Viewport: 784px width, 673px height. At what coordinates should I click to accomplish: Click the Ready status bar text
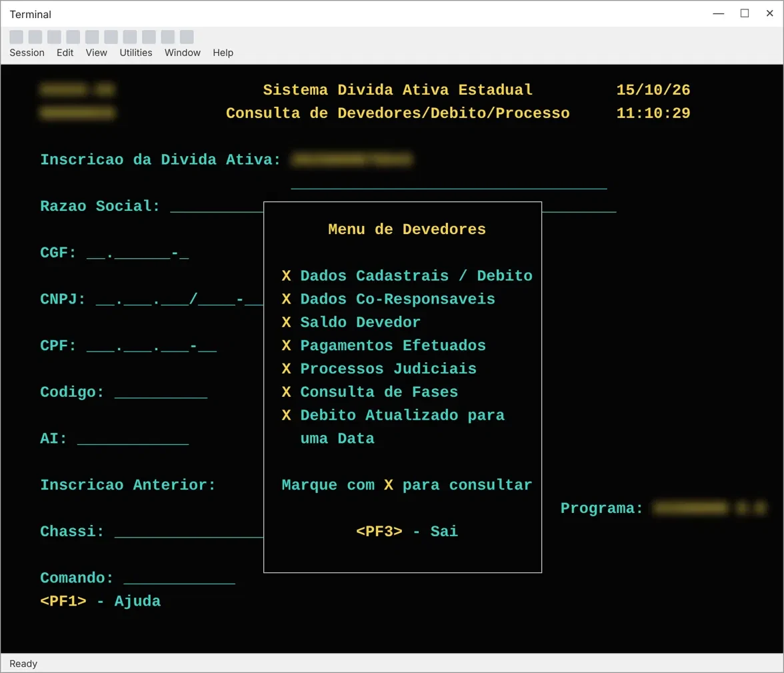[23, 664]
